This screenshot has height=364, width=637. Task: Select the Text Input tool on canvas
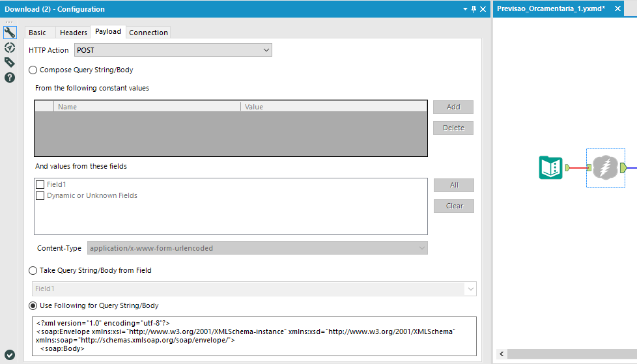tap(551, 167)
